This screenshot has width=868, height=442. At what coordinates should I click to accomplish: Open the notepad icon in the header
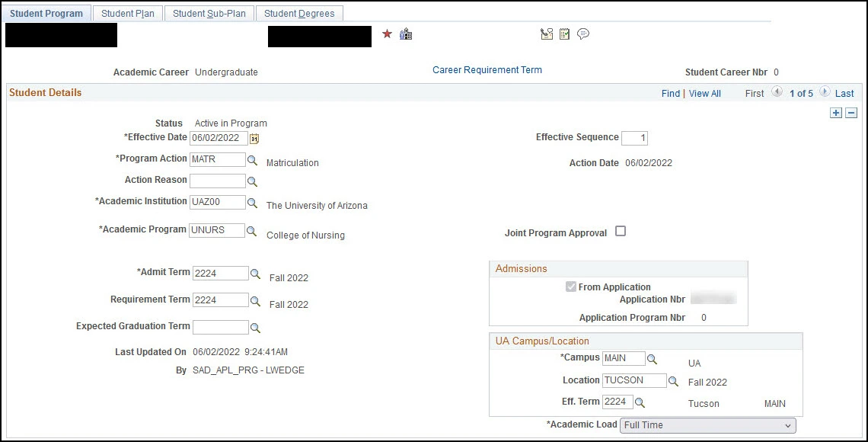564,34
